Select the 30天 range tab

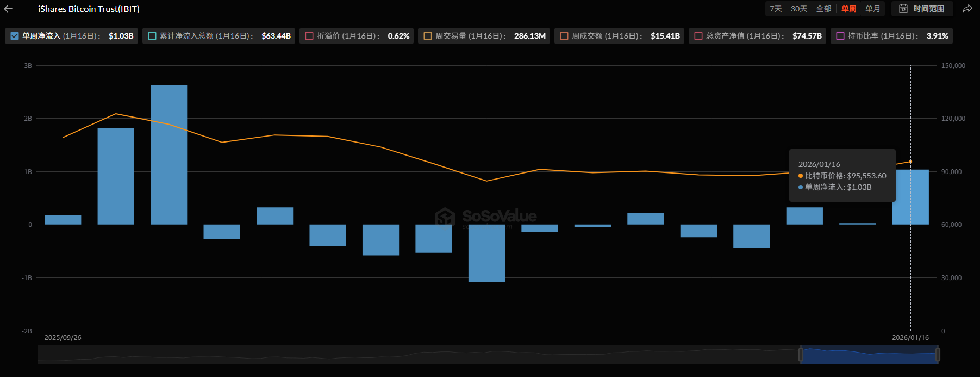click(x=798, y=9)
